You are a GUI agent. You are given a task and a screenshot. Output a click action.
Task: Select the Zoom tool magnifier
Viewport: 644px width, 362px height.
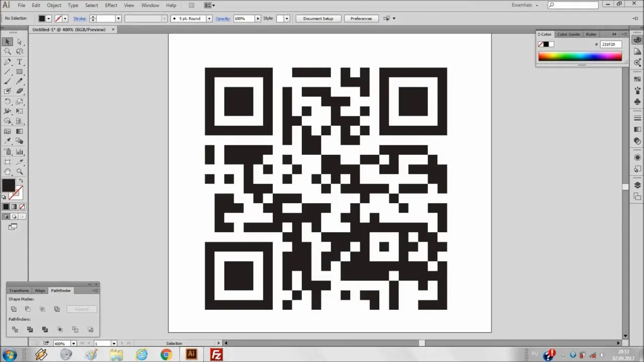tap(20, 172)
